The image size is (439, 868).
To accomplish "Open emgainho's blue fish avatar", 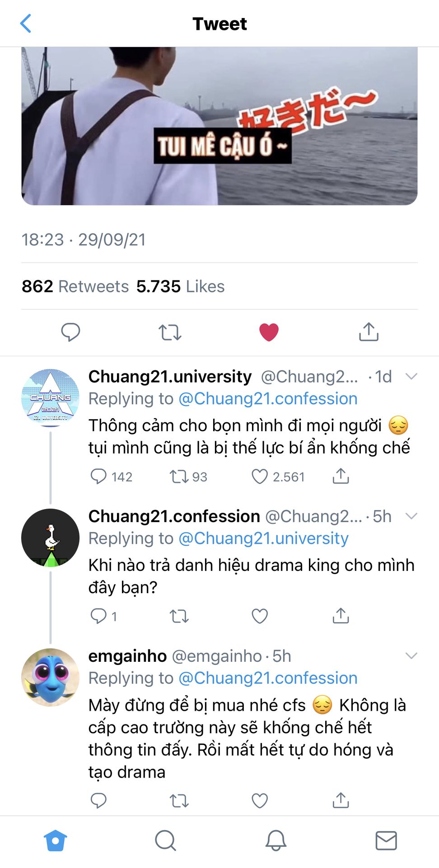I will pos(50,677).
